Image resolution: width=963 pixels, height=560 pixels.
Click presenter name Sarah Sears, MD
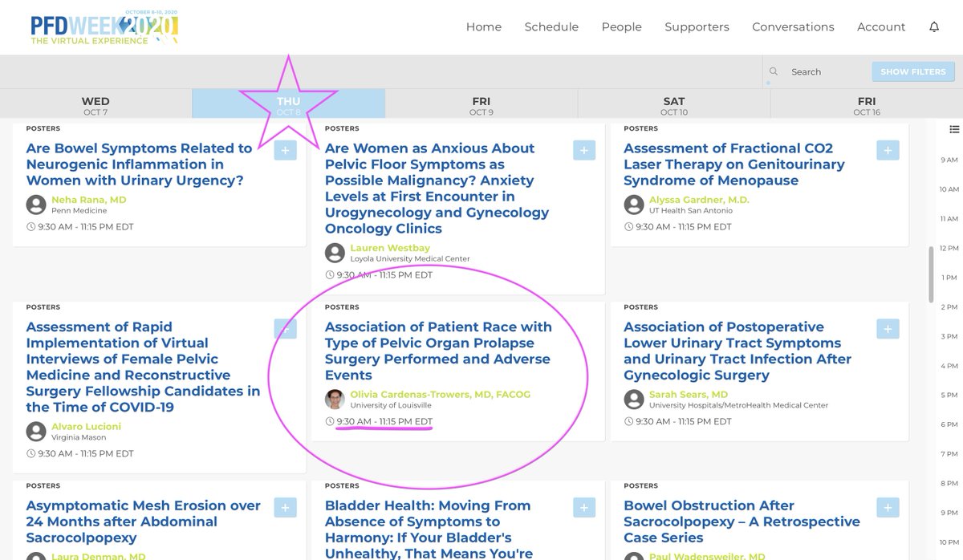tap(689, 394)
